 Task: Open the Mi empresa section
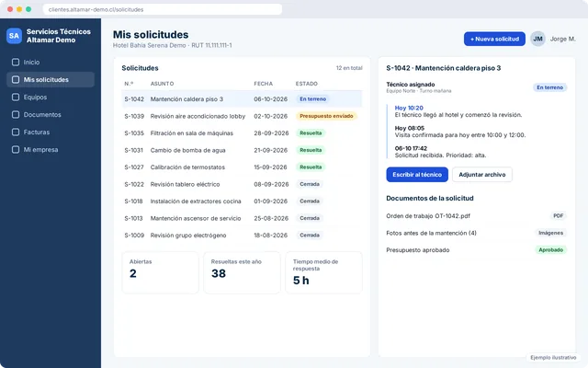pyautogui.click(x=51, y=149)
